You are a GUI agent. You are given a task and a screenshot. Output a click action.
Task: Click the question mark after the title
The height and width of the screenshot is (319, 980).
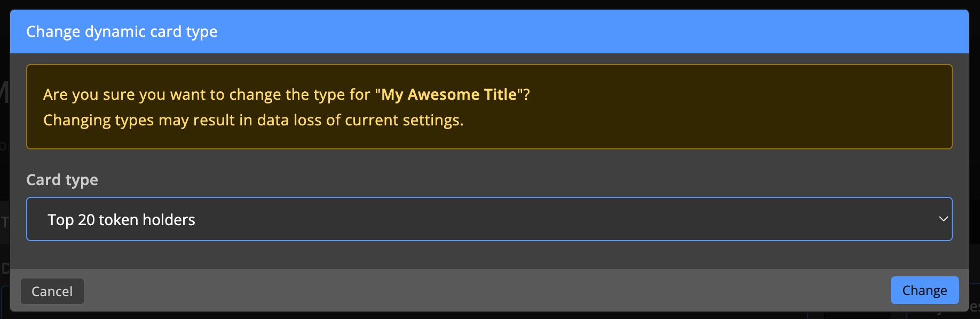526,94
